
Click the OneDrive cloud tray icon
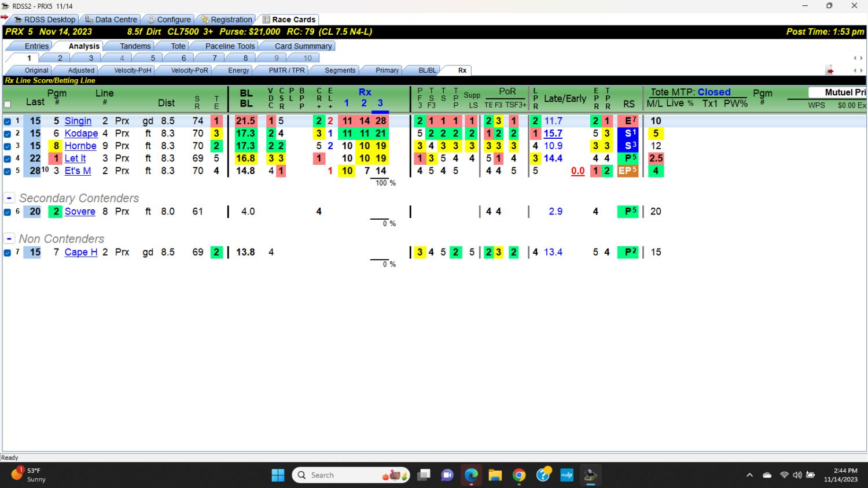click(x=767, y=475)
